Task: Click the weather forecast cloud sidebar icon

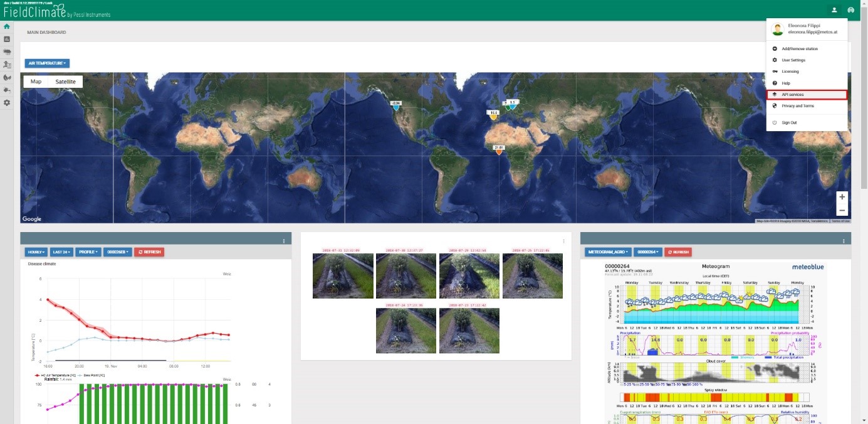Action: [x=7, y=52]
